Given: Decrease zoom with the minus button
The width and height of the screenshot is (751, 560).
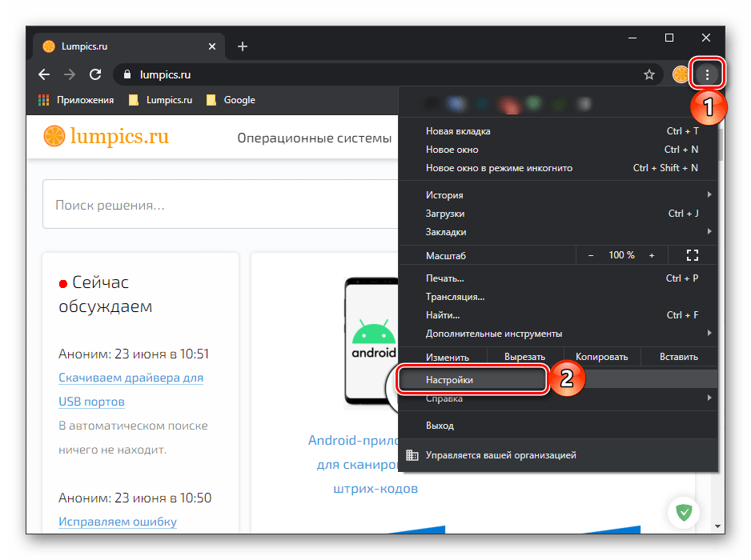Looking at the screenshot, I should click(591, 255).
